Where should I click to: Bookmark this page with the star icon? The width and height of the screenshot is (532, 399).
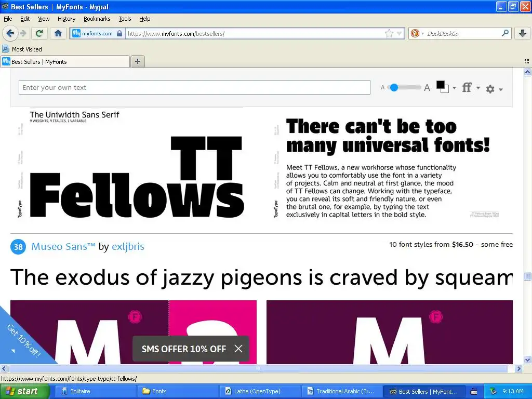pos(389,33)
